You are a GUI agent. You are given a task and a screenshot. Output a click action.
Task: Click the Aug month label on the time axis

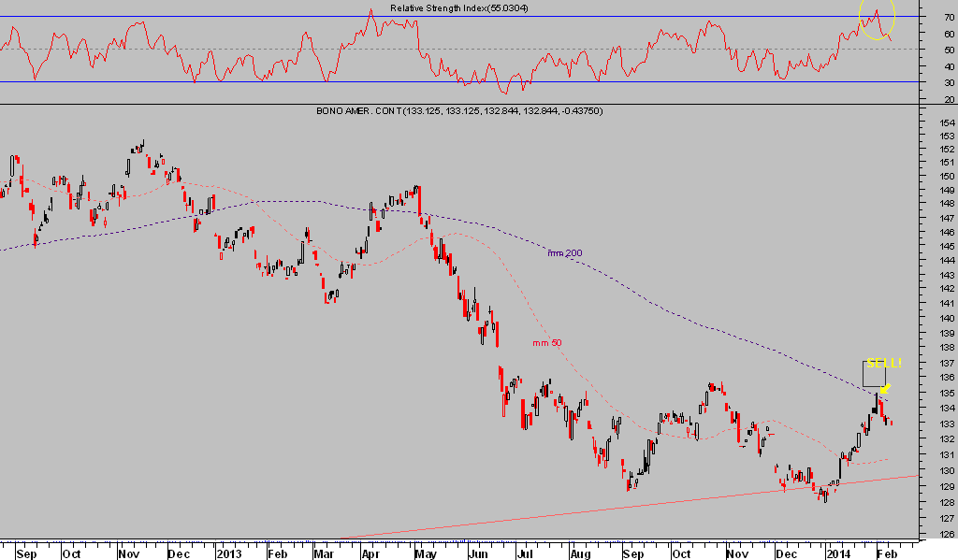(583, 553)
